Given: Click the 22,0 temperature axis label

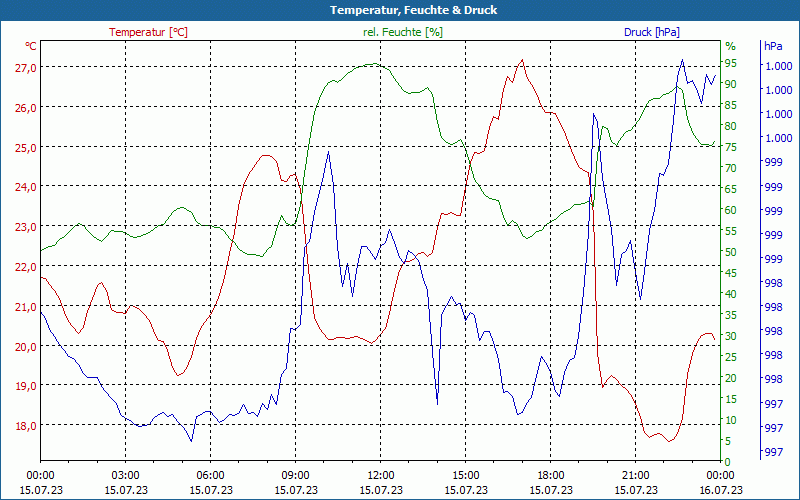Looking at the screenshot, I should pyautogui.click(x=26, y=267).
